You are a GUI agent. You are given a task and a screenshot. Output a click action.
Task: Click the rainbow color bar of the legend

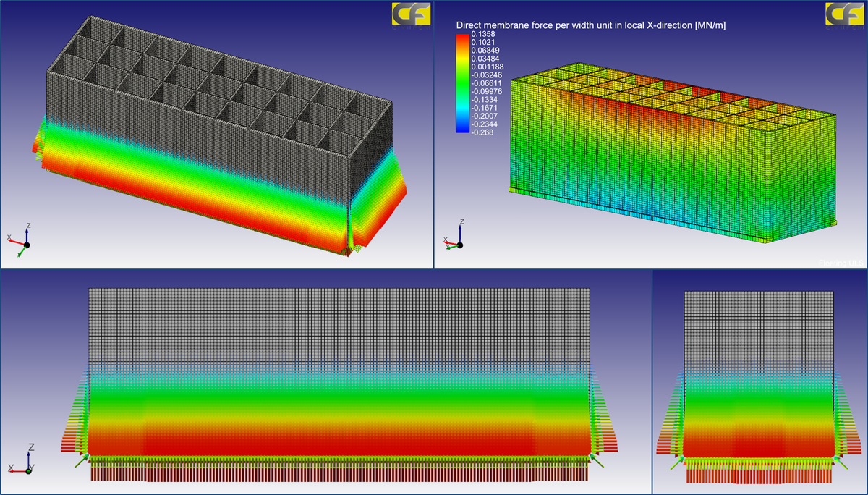point(461,83)
